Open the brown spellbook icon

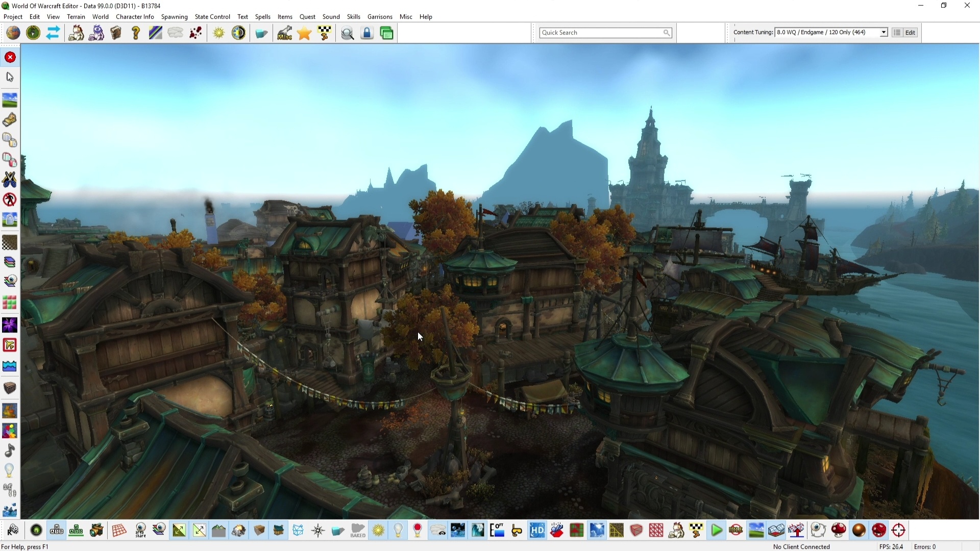[x=116, y=33]
